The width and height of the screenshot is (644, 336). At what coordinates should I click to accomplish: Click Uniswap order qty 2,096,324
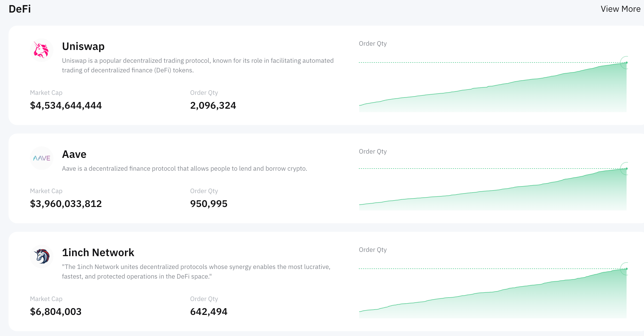point(213,106)
